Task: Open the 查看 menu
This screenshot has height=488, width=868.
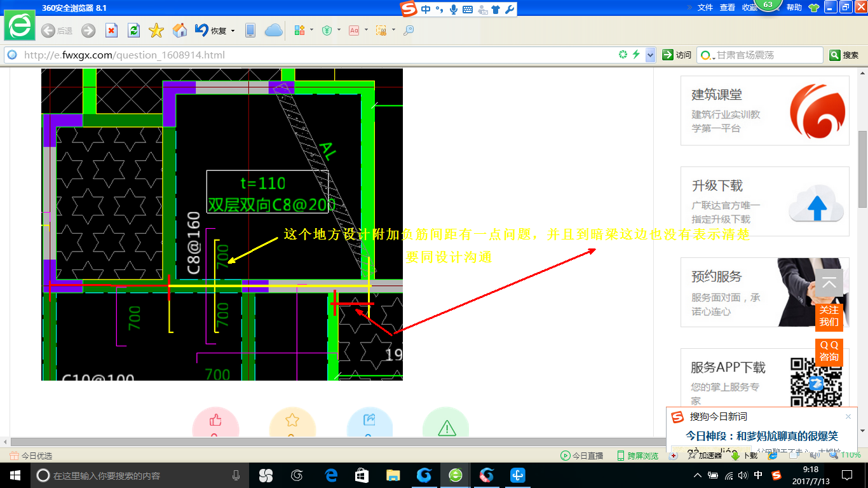Action: click(728, 8)
